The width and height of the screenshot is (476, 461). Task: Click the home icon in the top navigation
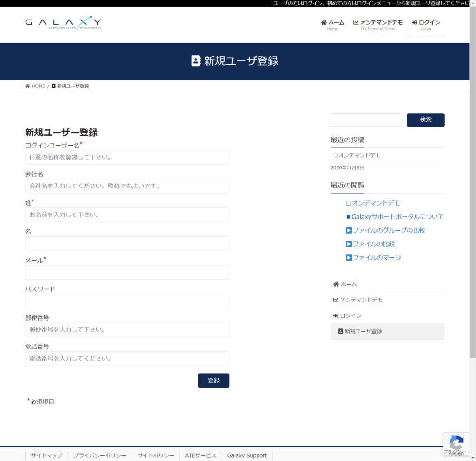(x=323, y=21)
